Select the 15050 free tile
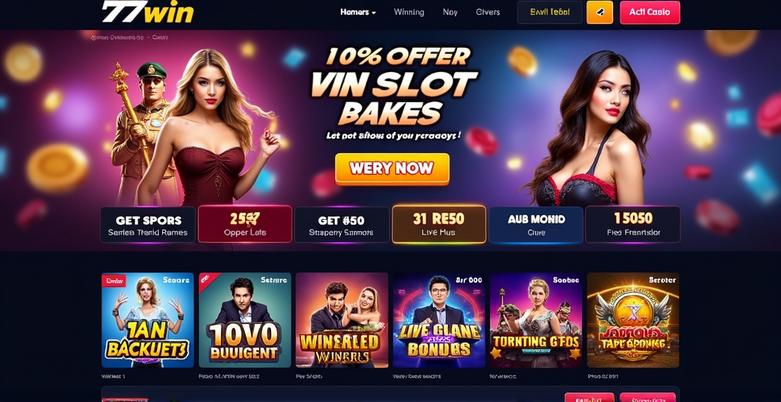The height and width of the screenshot is (402, 781). (633, 225)
